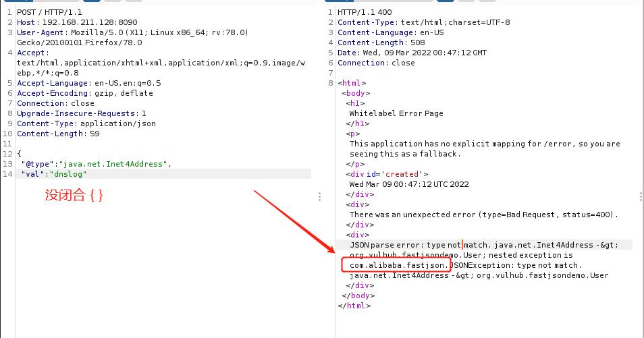644x338 pixels.
Task: Click 'Gecko/20100101 Firefox/78.0' continuation line
Action: [x=79, y=43]
